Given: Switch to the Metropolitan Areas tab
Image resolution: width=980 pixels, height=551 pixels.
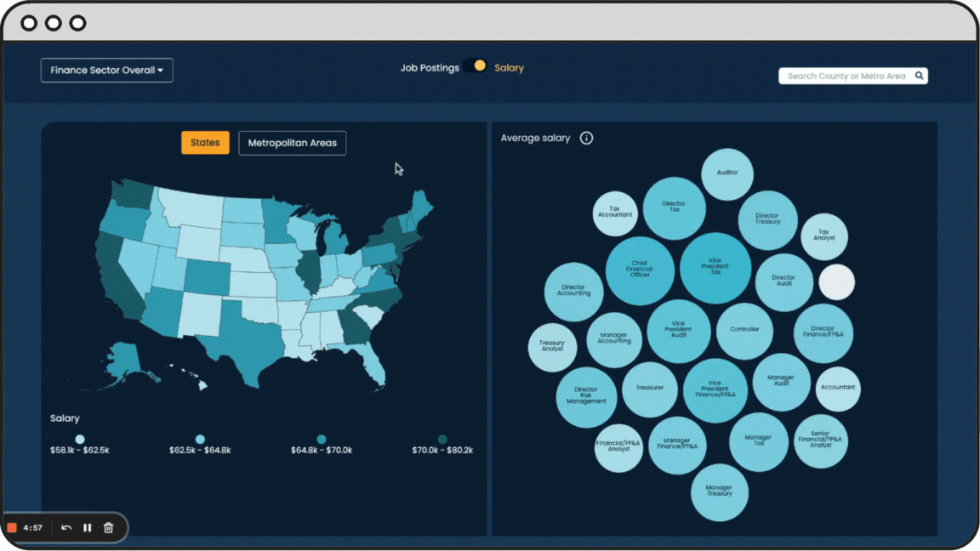Looking at the screenshot, I should click(x=292, y=143).
